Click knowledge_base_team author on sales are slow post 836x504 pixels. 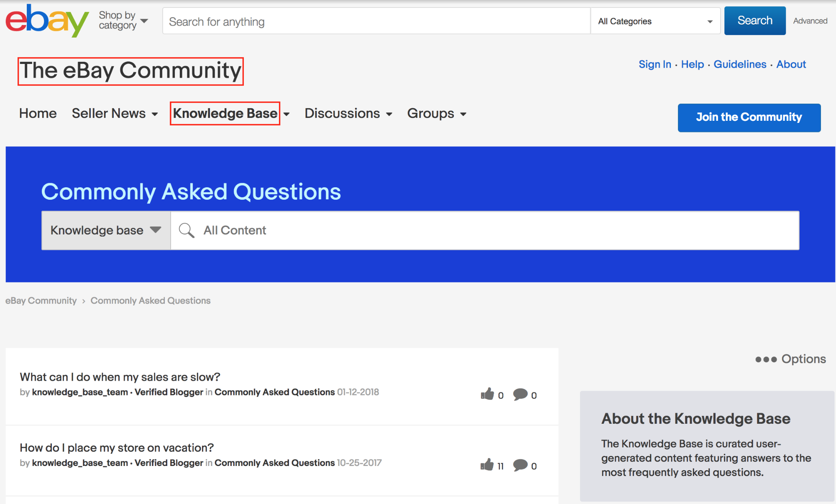coord(80,392)
